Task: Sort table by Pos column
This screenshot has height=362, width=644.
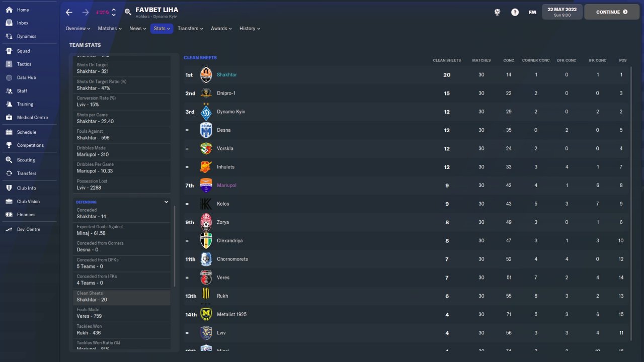Action: point(623,60)
